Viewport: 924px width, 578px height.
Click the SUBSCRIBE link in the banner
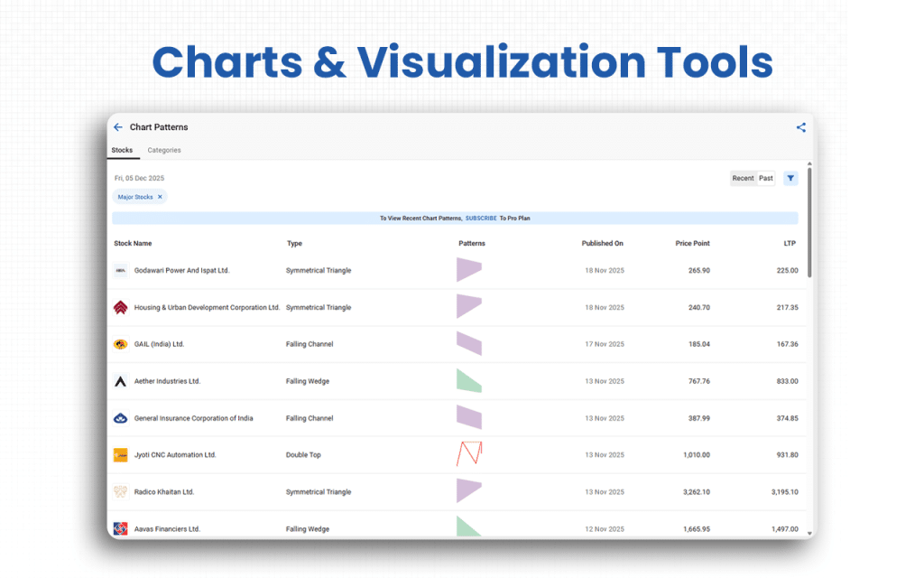pos(481,218)
